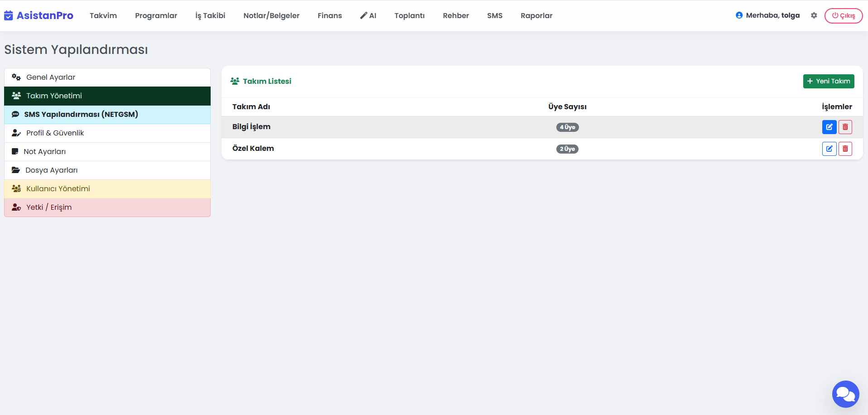Click the AsistanPro calendar logo
This screenshot has height=415, width=868.
pyautogui.click(x=9, y=16)
